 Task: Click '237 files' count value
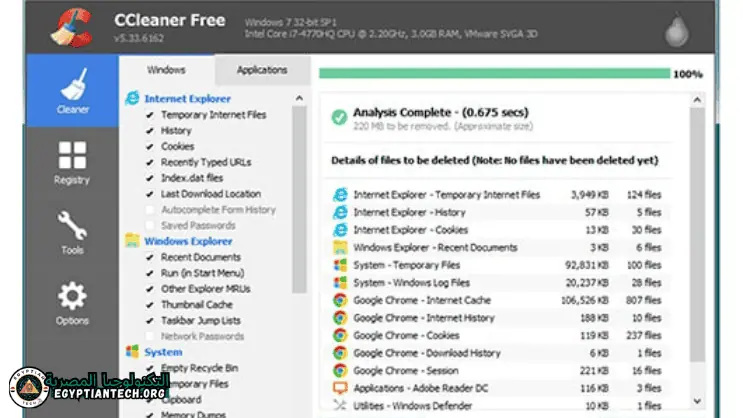tap(643, 335)
